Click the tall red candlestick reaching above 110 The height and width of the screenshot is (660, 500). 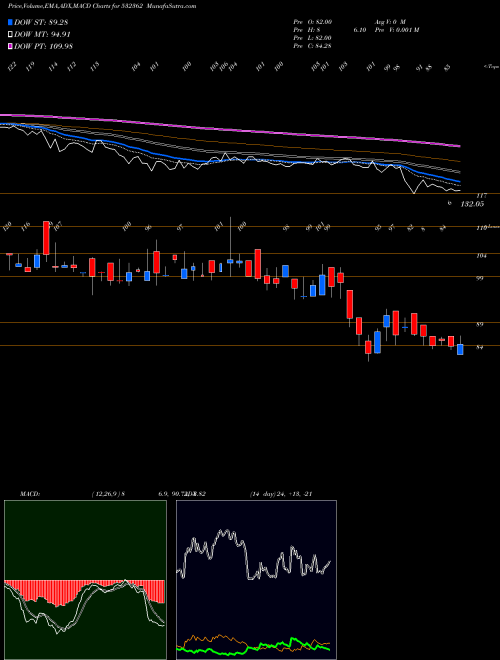(x=46, y=238)
